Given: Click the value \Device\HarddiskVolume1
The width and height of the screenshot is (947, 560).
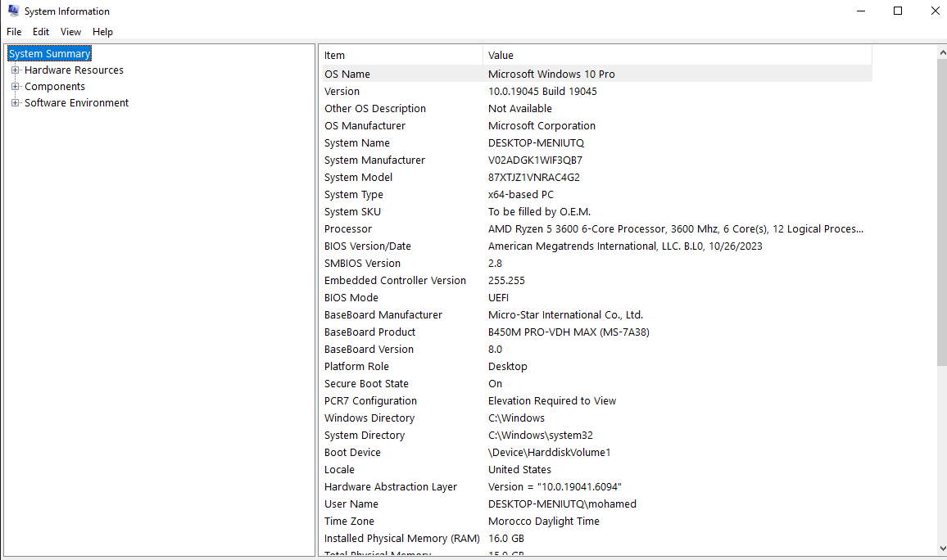Looking at the screenshot, I should (549, 453).
